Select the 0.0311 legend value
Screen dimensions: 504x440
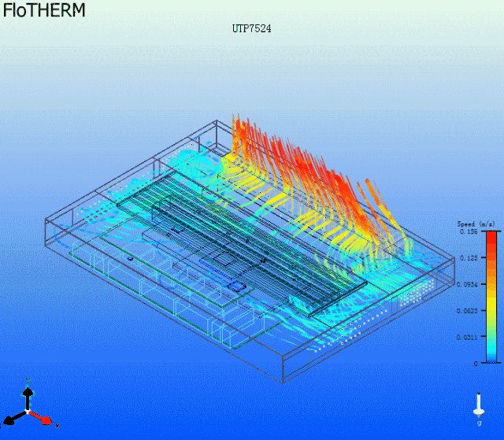click(x=467, y=337)
